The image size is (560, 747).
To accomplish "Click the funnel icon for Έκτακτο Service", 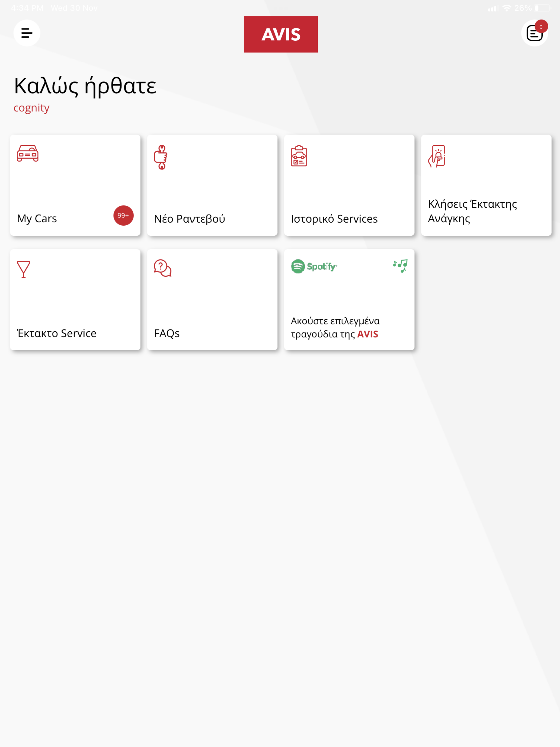I will pyautogui.click(x=24, y=270).
